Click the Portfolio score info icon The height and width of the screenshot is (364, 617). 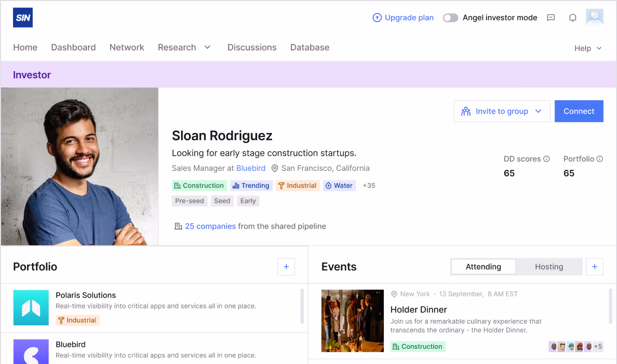tap(599, 159)
